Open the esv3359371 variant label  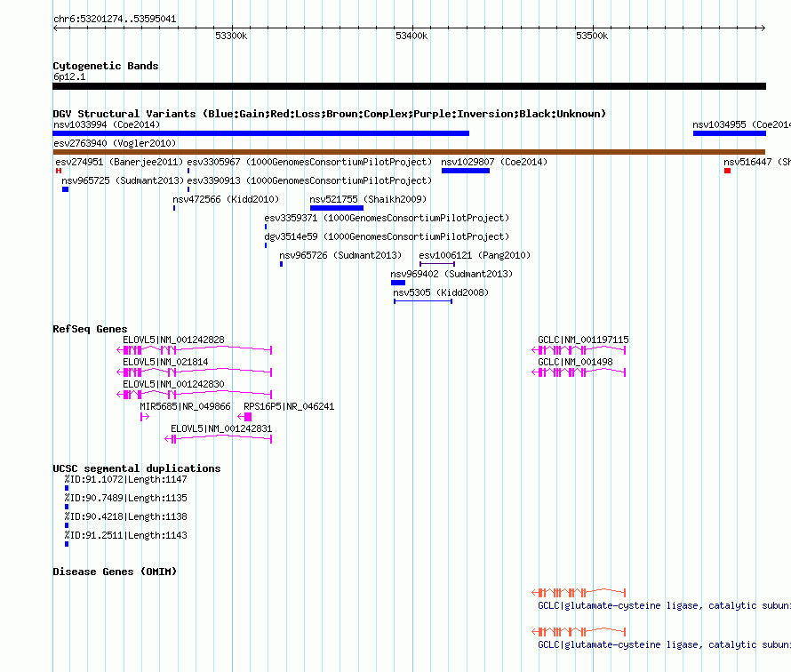pos(387,218)
